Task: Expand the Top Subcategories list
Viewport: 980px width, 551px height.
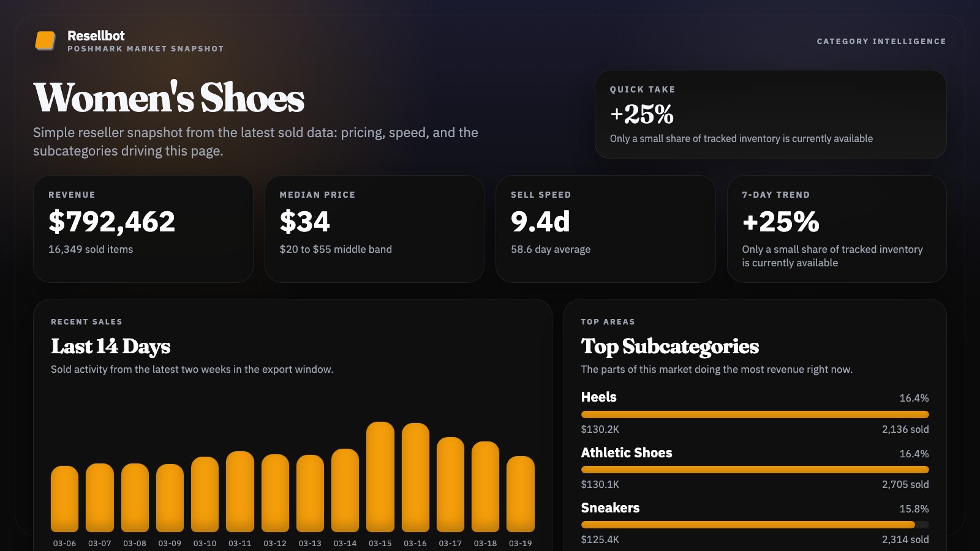Action: point(670,347)
